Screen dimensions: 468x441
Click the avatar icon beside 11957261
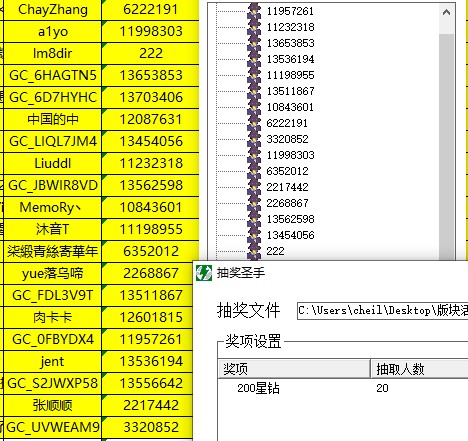tap(254, 11)
